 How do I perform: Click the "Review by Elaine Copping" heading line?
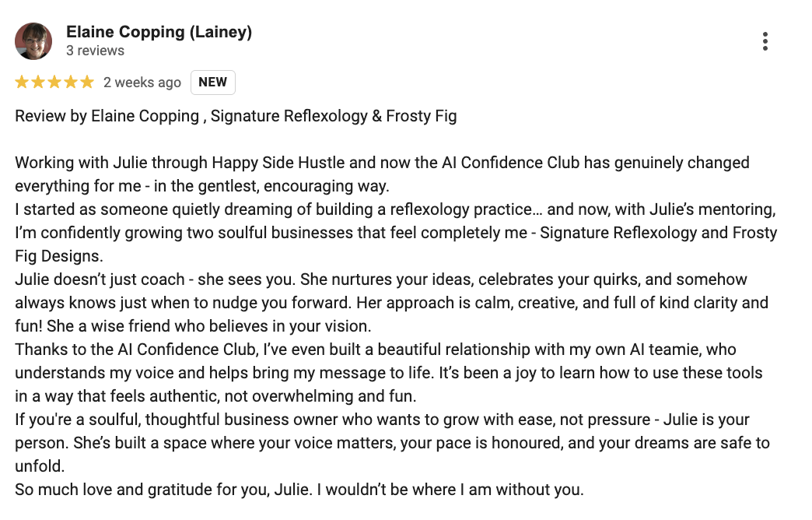(236, 116)
